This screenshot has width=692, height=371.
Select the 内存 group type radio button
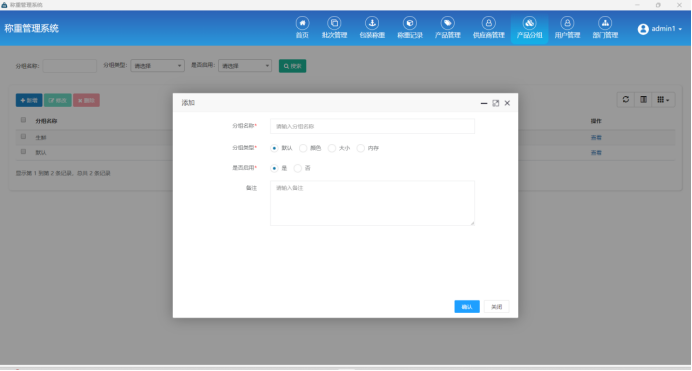pos(361,148)
